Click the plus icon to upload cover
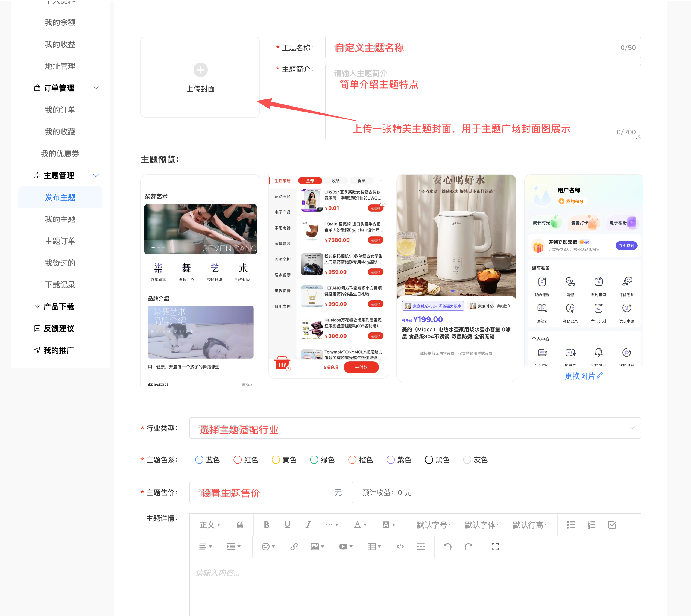The height and width of the screenshot is (616, 691). click(x=200, y=70)
